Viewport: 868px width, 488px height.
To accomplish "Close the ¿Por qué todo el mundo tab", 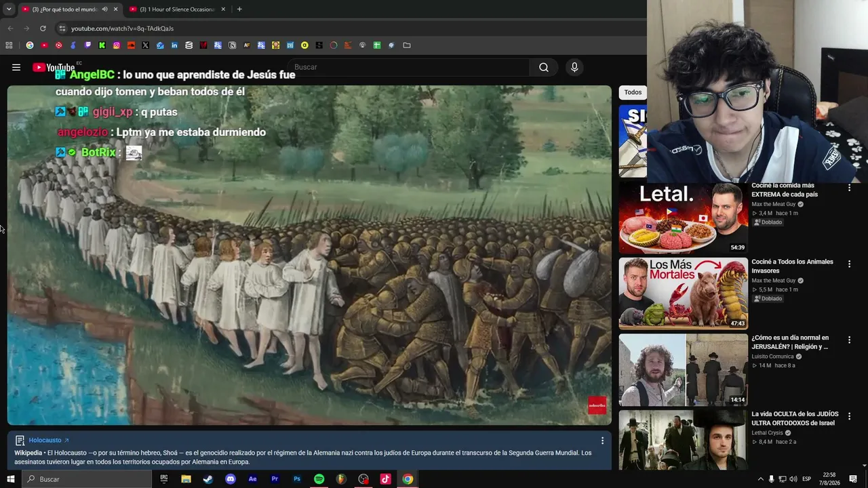I will click(116, 9).
